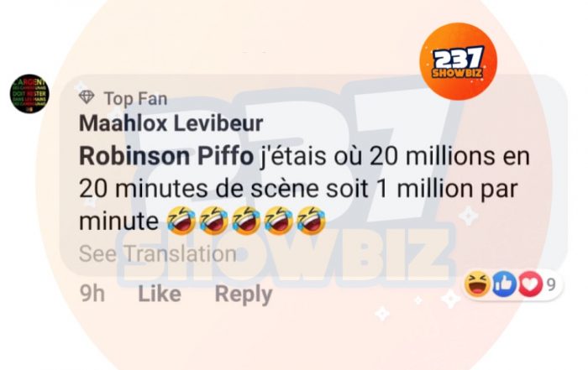
Task: Click the first laughing emoji in comment
Action: [x=181, y=220]
